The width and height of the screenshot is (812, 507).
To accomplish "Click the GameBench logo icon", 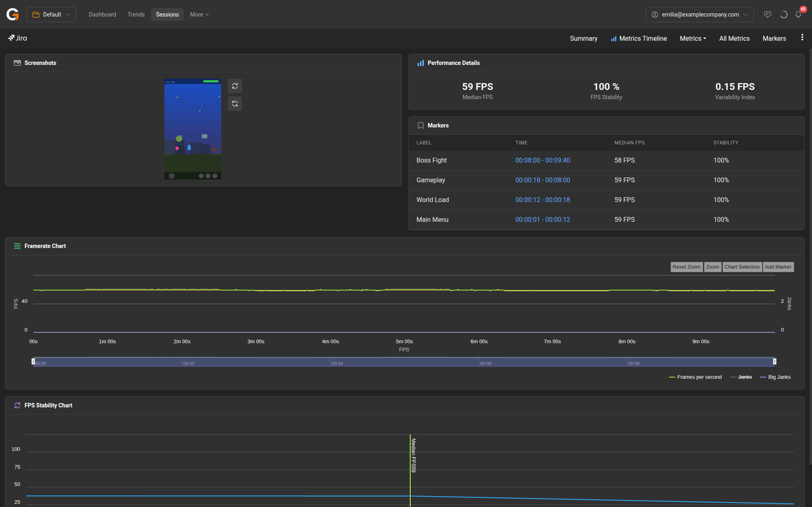I will (12, 15).
